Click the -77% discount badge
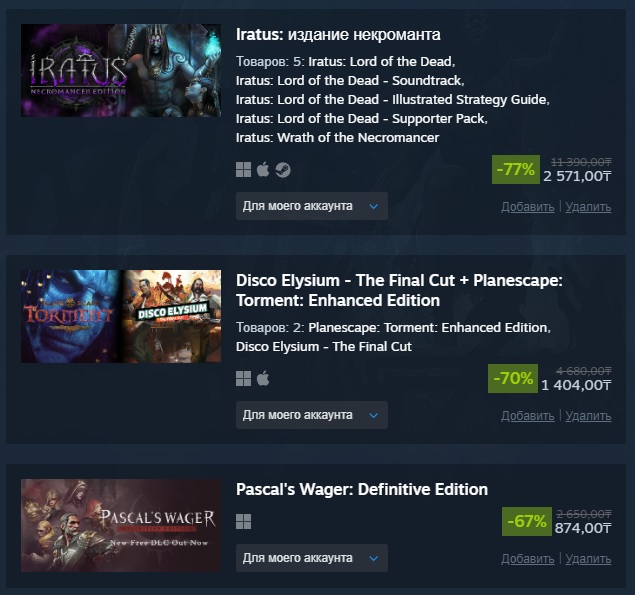Viewport: 635px width, 595px height. click(x=516, y=169)
